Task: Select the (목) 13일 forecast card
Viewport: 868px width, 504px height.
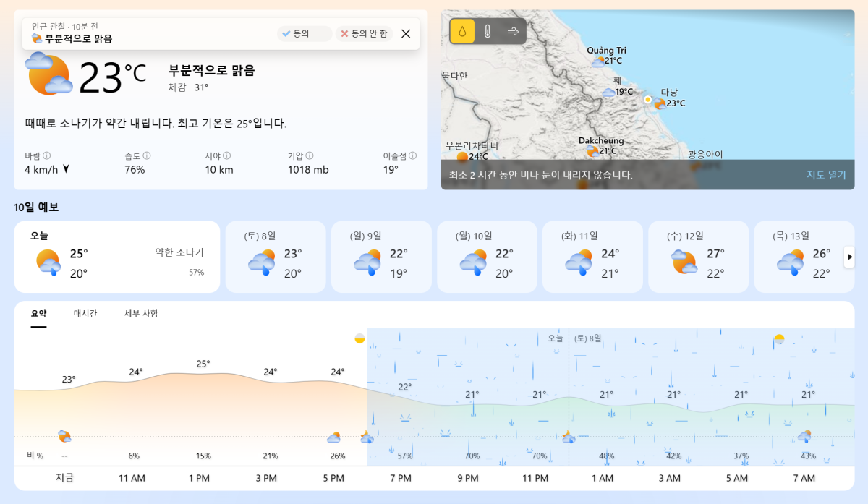Action: 804,257
